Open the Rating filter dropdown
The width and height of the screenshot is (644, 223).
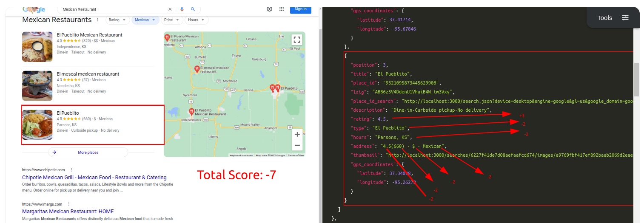point(118,20)
